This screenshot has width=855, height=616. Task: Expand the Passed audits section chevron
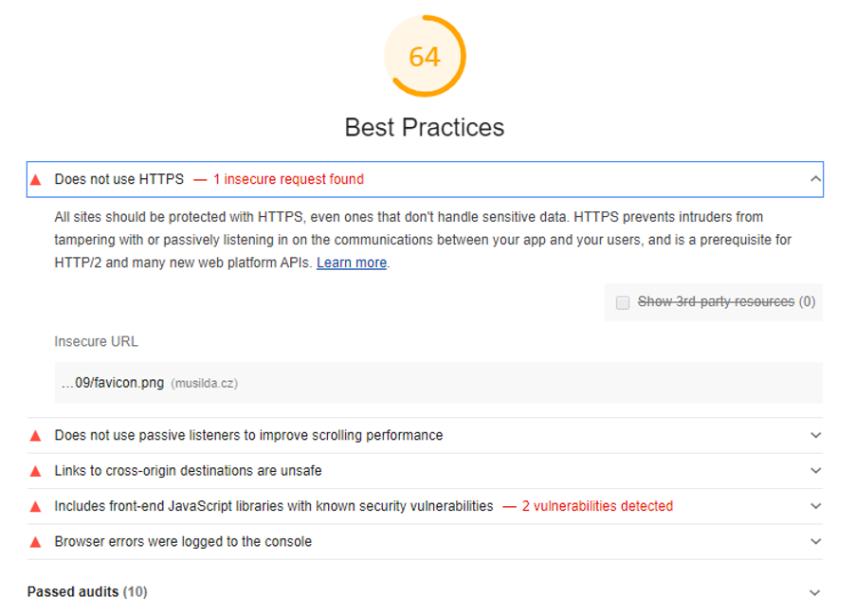click(x=814, y=592)
